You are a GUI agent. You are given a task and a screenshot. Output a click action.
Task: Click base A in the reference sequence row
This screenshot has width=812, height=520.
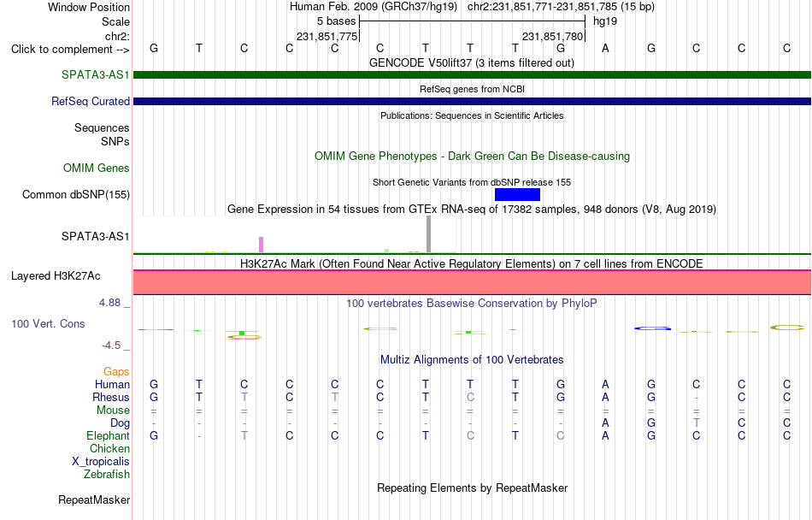pyautogui.click(x=605, y=48)
